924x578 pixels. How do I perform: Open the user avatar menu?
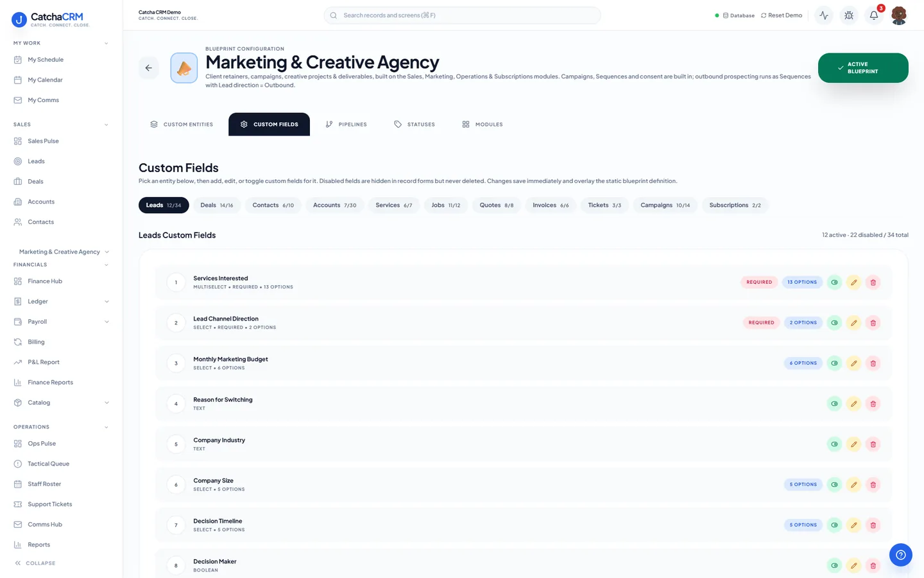point(899,15)
